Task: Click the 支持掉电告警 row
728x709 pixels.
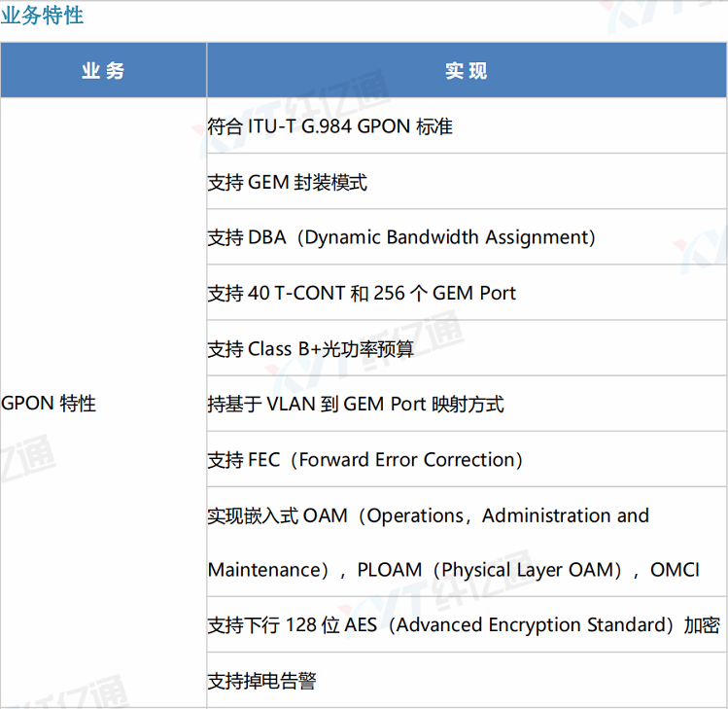Action: (x=262, y=681)
